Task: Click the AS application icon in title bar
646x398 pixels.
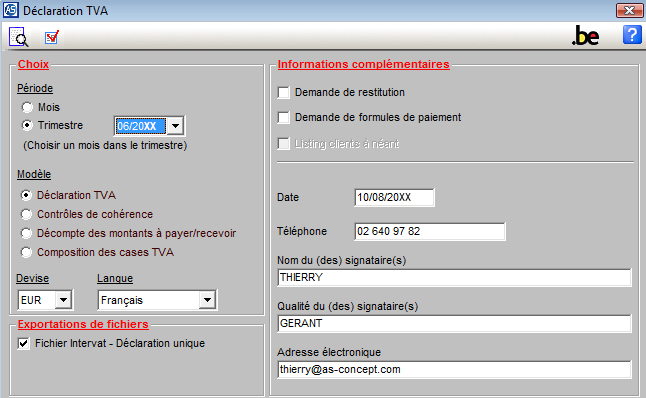Action: pos(10,10)
